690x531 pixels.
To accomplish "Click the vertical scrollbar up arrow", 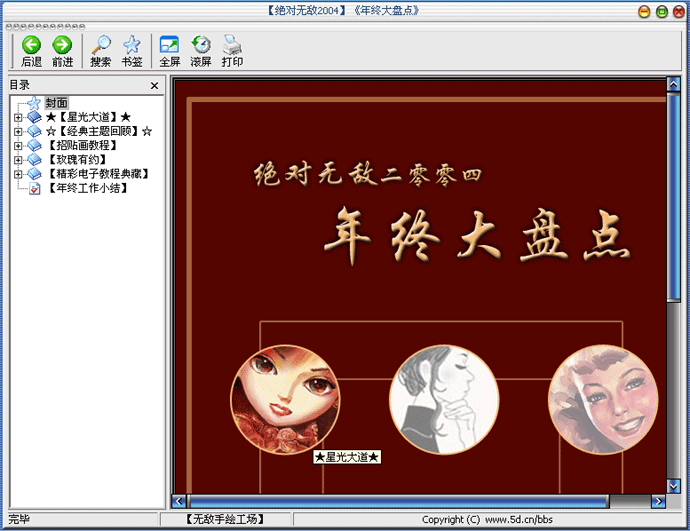I will [673, 84].
